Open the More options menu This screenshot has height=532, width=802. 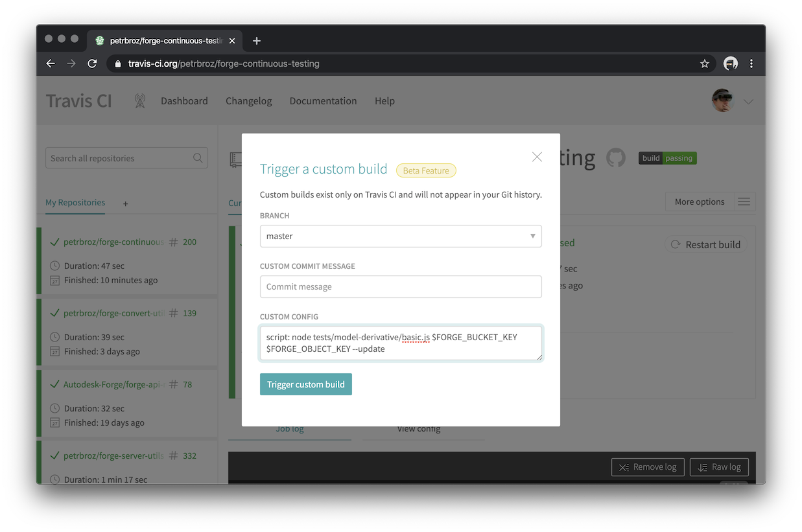(700, 202)
